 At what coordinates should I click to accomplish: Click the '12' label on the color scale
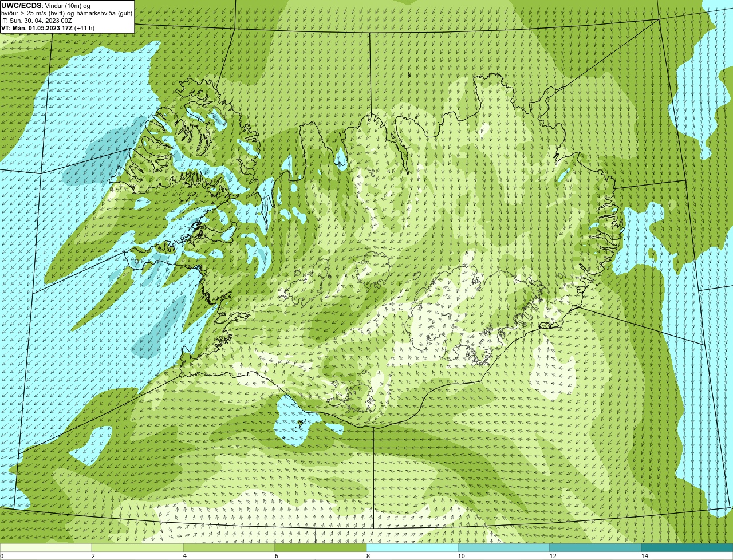[x=553, y=556]
